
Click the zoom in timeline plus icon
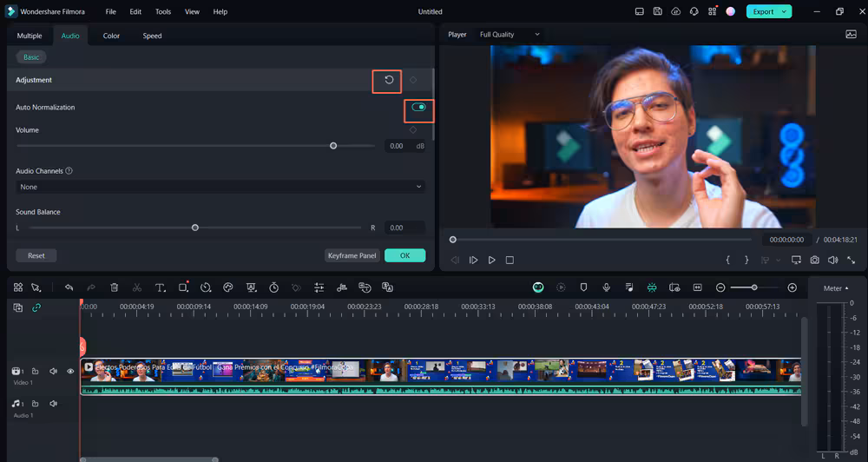click(792, 287)
